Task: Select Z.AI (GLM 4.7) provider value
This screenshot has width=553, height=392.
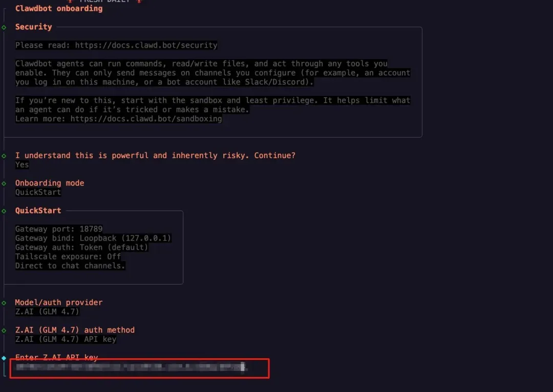Action: (x=47, y=312)
